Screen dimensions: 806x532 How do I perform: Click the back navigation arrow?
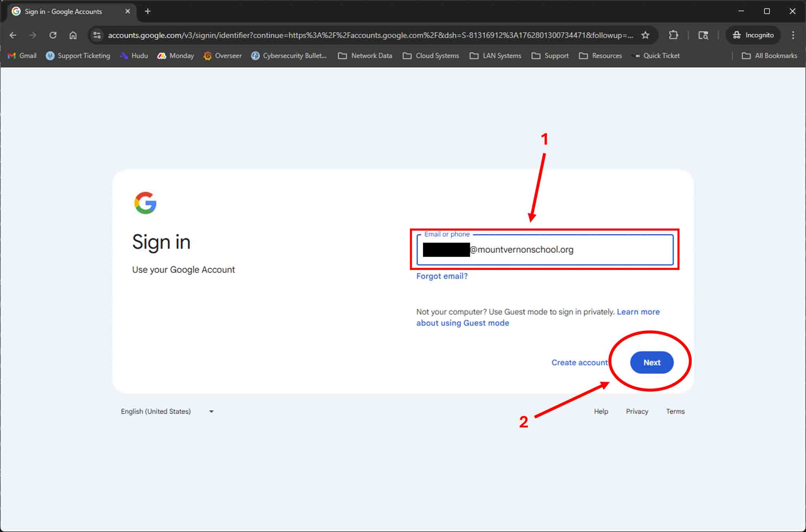pyautogui.click(x=13, y=35)
